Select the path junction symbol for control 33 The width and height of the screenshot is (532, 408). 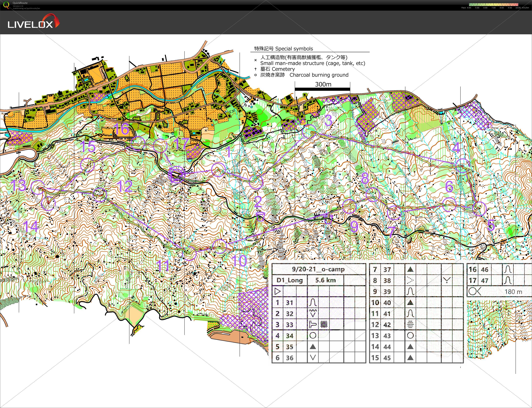tap(313, 325)
